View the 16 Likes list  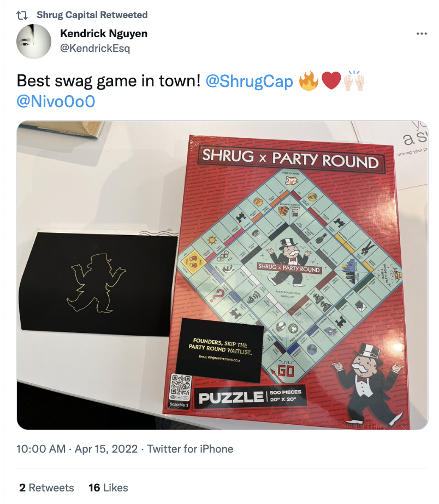pos(108,488)
